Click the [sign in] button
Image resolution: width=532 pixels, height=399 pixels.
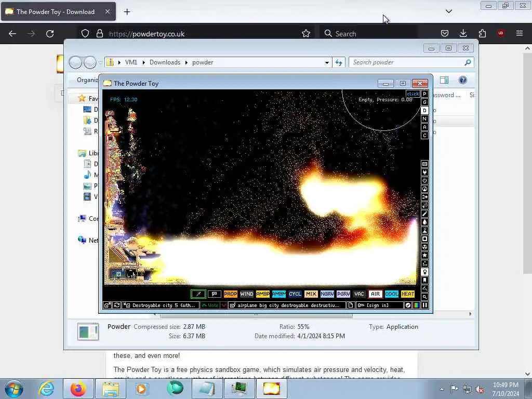click(380, 305)
